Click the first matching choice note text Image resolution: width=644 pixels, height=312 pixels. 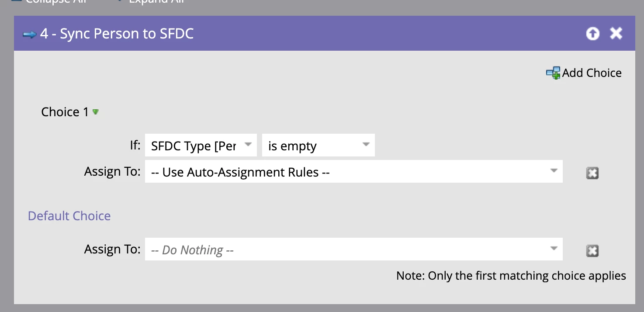(x=511, y=276)
